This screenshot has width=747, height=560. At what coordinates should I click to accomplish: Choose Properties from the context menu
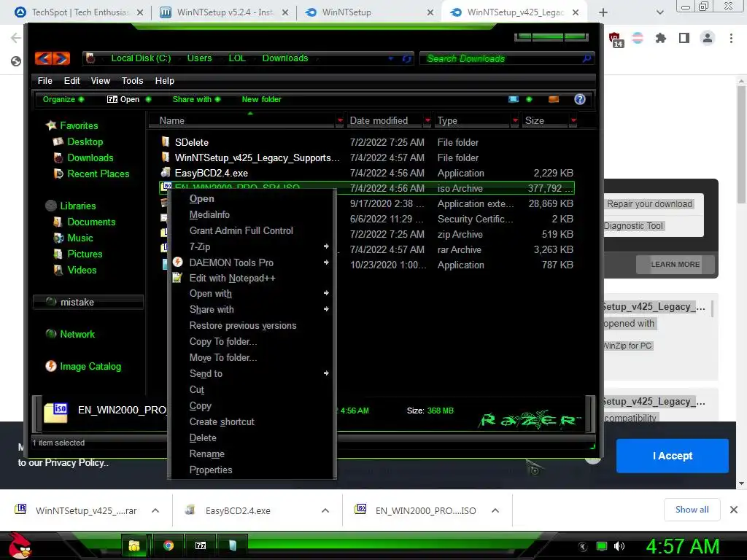[x=211, y=470]
